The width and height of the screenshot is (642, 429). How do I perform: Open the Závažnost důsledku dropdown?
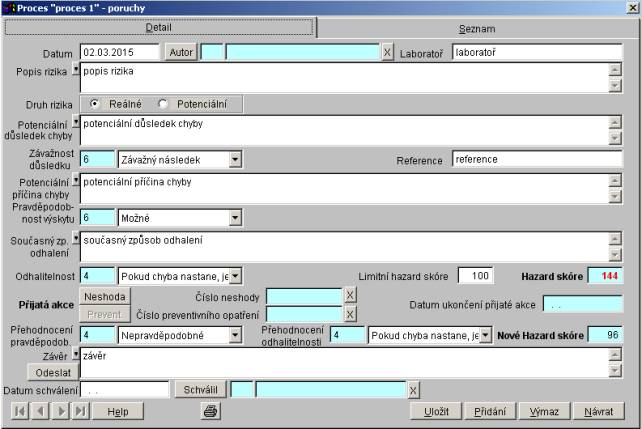[235, 159]
